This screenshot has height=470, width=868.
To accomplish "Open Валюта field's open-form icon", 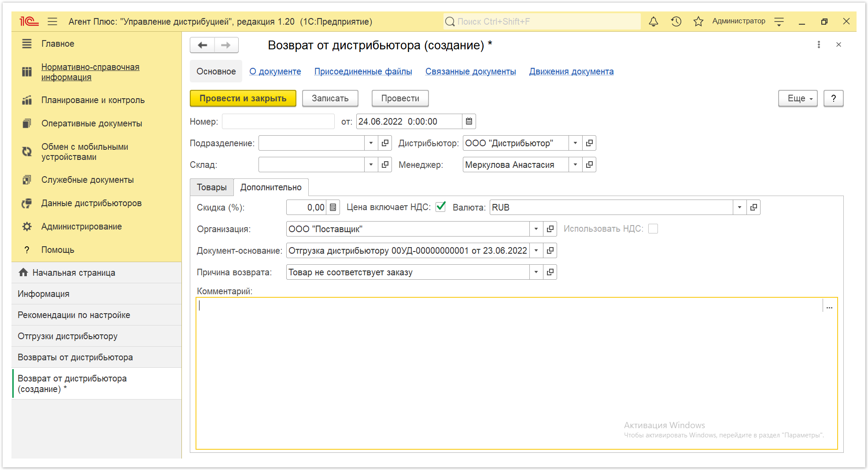I will (753, 207).
